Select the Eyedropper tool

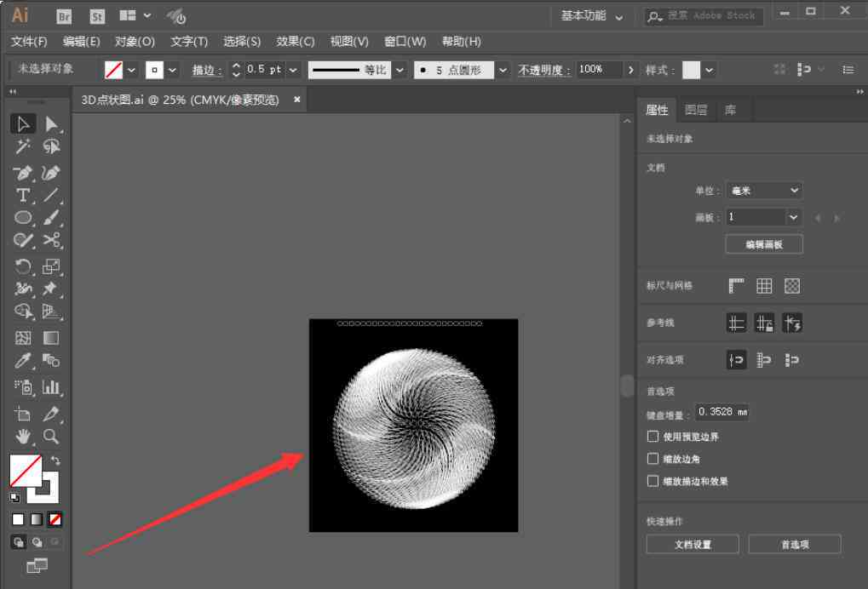23,361
